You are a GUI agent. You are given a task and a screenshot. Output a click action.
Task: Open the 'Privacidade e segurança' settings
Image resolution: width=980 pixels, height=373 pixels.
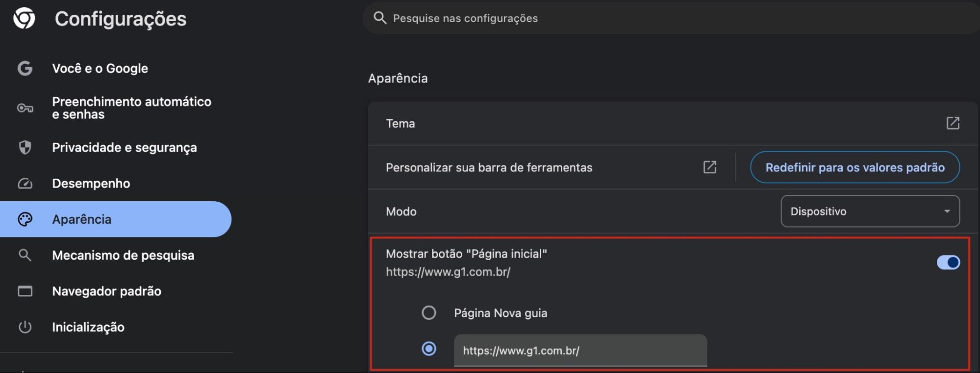point(125,147)
